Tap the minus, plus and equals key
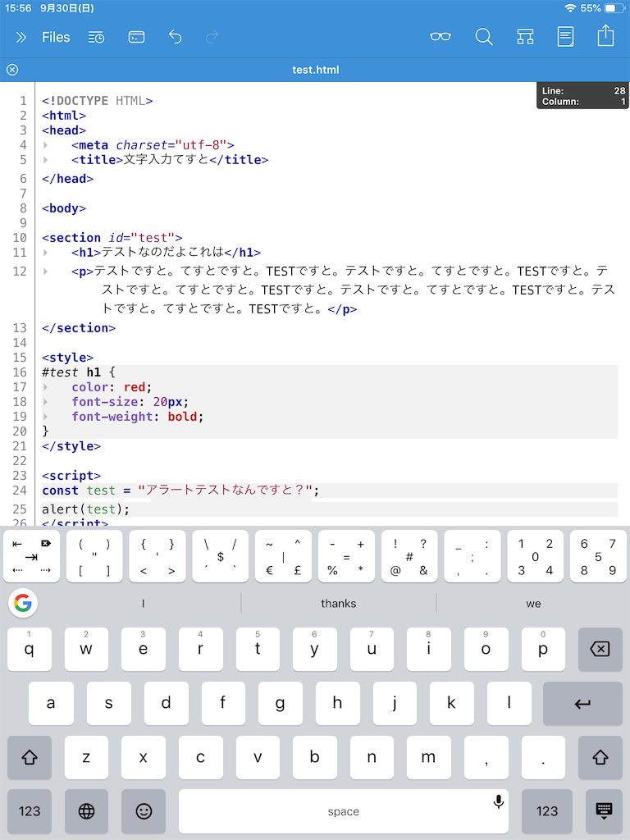The height and width of the screenshot is (840, 630). (x=346, y=556)
